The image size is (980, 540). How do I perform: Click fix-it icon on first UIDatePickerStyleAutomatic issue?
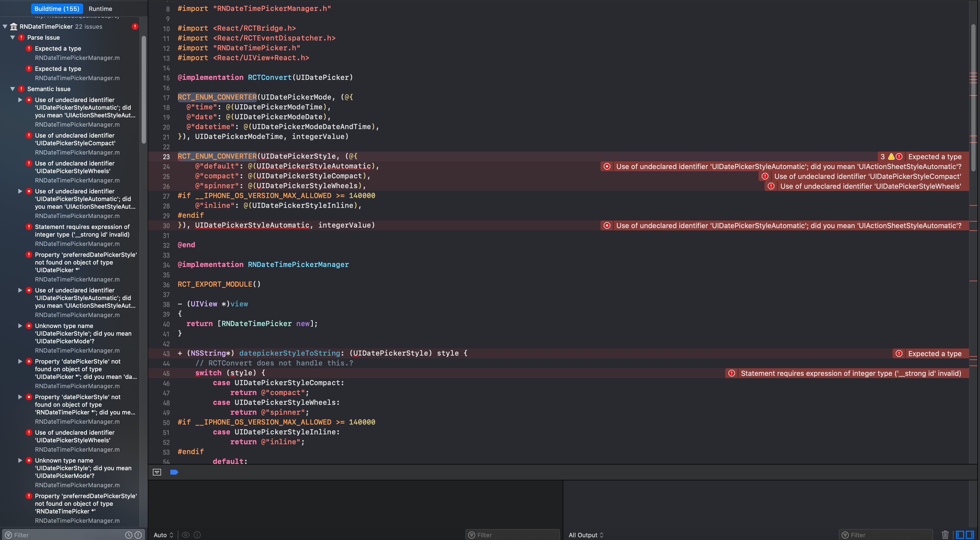(x=29, y=100)
